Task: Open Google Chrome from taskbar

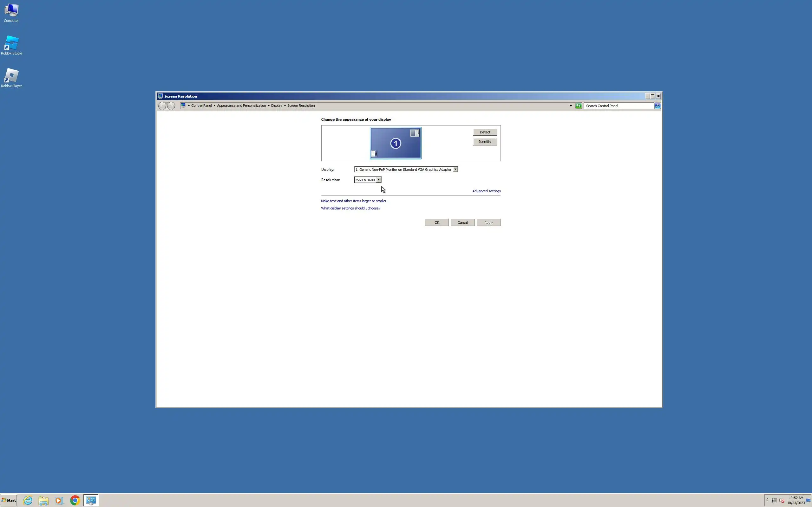Action: (75, 500)
